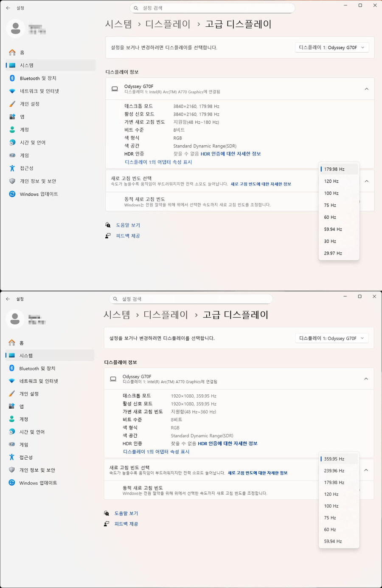This screenshot has width=382, height=588.
Task: Open the 디스플레이 1: Odyssey G70F selector
Action: pyautogui.click(x=332, y=47)
